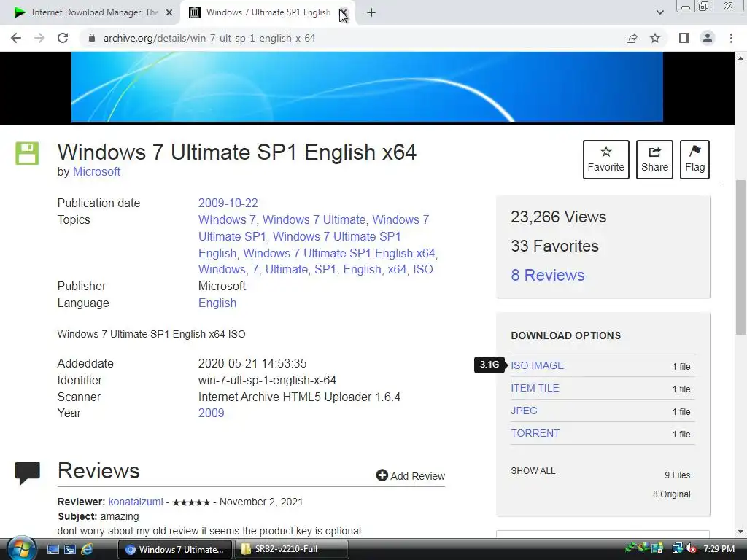Click the Show Desktop quick launch icon

53,550
